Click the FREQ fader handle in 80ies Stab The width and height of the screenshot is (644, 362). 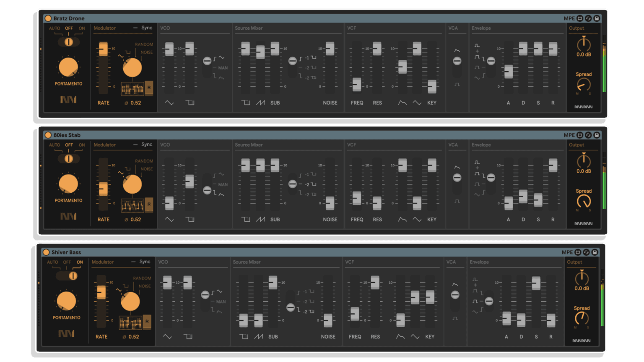(357, 198)
